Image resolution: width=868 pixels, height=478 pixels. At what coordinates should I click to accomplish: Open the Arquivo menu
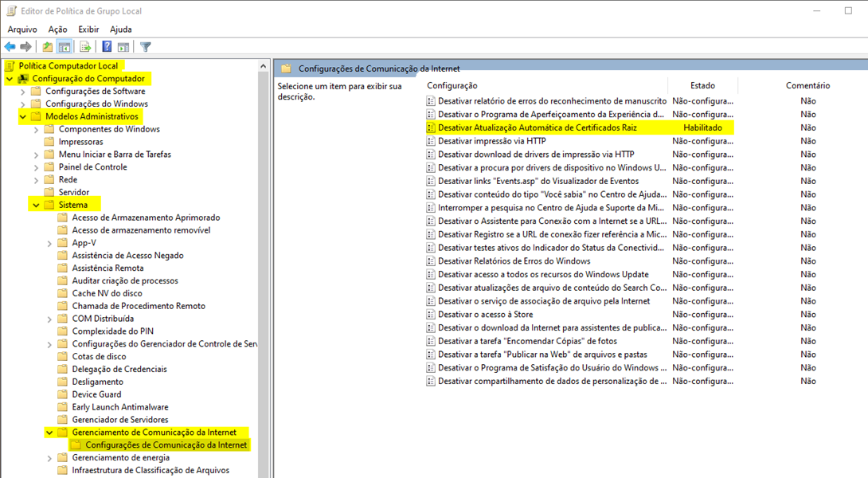22,29
